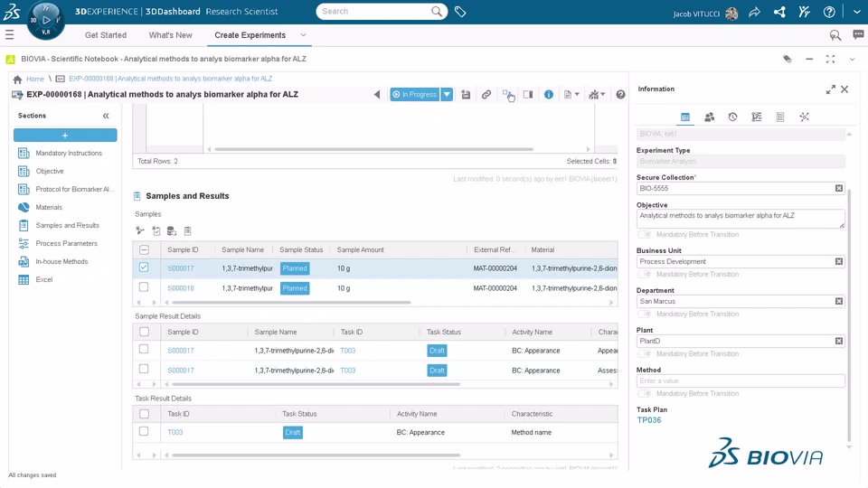Click the tag icon next to search

[x=460, y=11]
